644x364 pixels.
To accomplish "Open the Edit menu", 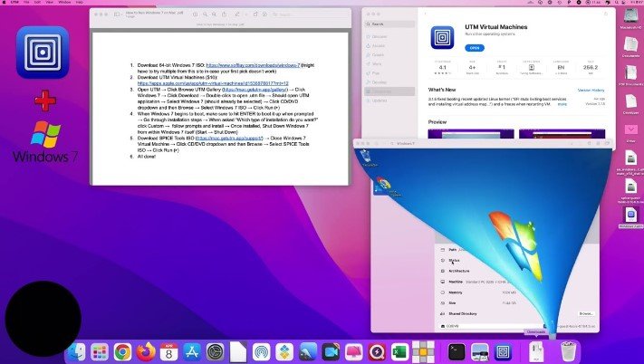I will pyautogui.click(x=37, y=3).
